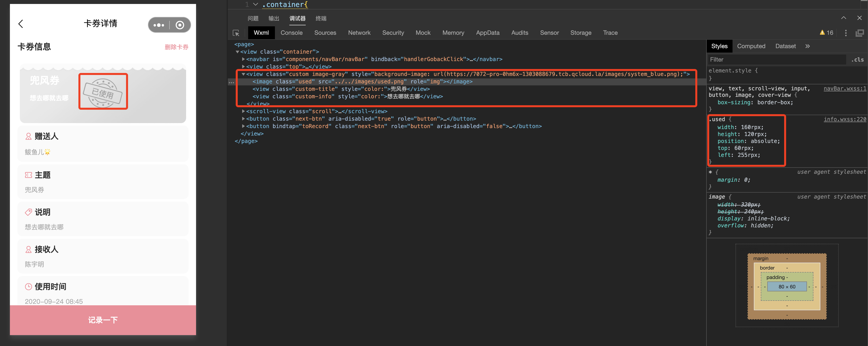Open the devtools vertical dots menu
The width and height of the screenshot is (868, 346).
(x=845, y=33)
